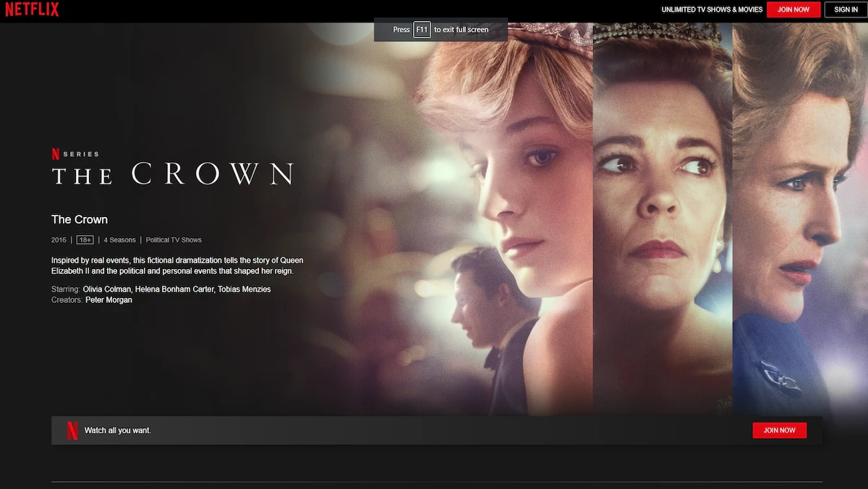Click the stylized 'The Crown' title logo

[x=172, y=174]
